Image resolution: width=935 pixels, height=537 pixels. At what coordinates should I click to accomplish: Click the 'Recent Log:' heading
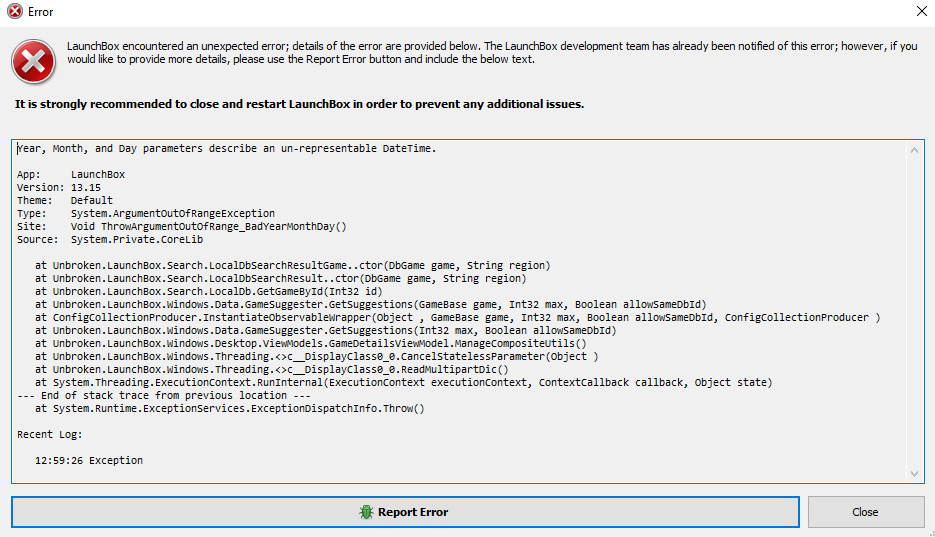coord(50,434)
